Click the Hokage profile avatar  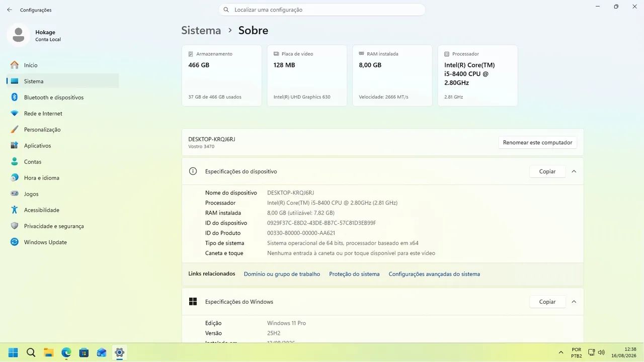[x=19, y=35]
